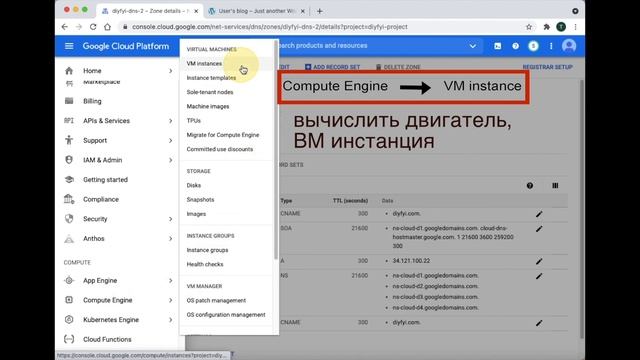
Task: Click the Getting started icon
Action: 69,180
